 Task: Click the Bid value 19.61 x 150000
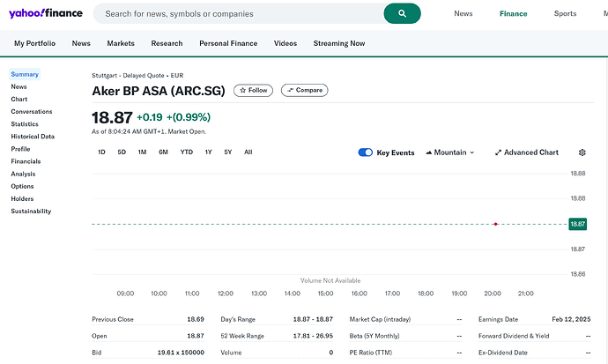pos(181,353)
